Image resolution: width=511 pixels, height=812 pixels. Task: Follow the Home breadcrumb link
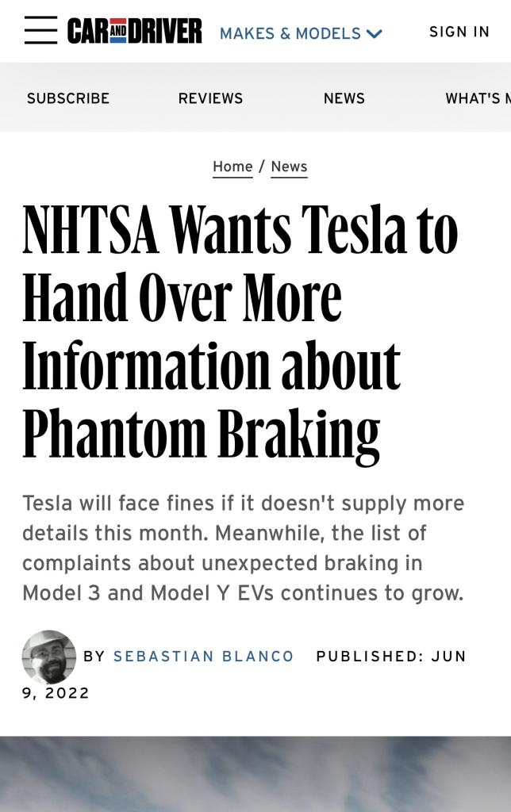coord(232,167)
